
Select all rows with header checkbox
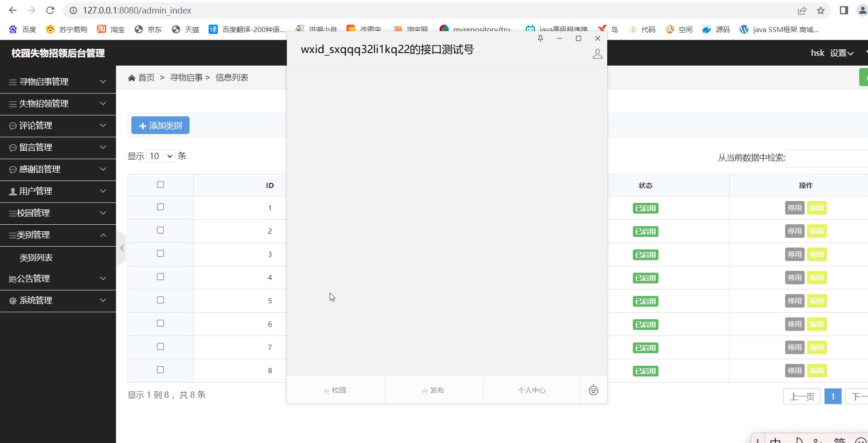tap(160, 185)
